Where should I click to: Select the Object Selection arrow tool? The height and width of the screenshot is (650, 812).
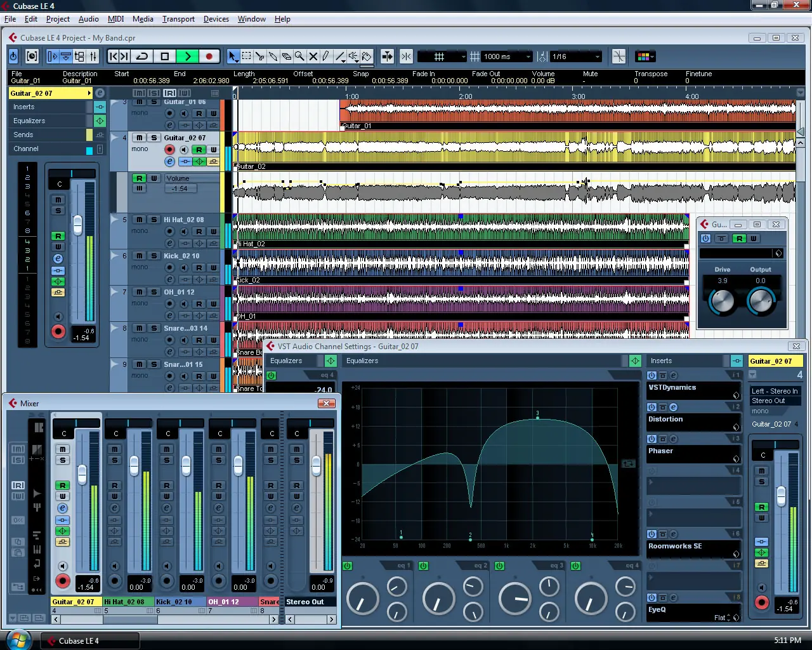[x=233, y=56]
